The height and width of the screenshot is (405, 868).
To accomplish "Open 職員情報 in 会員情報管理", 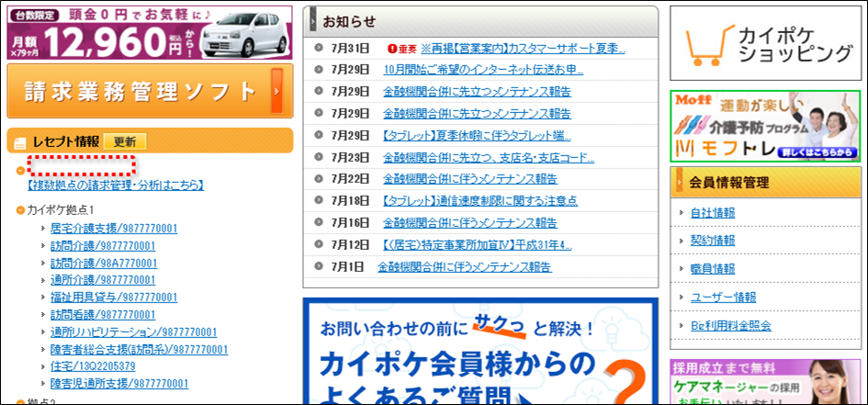I will (713, 269).
